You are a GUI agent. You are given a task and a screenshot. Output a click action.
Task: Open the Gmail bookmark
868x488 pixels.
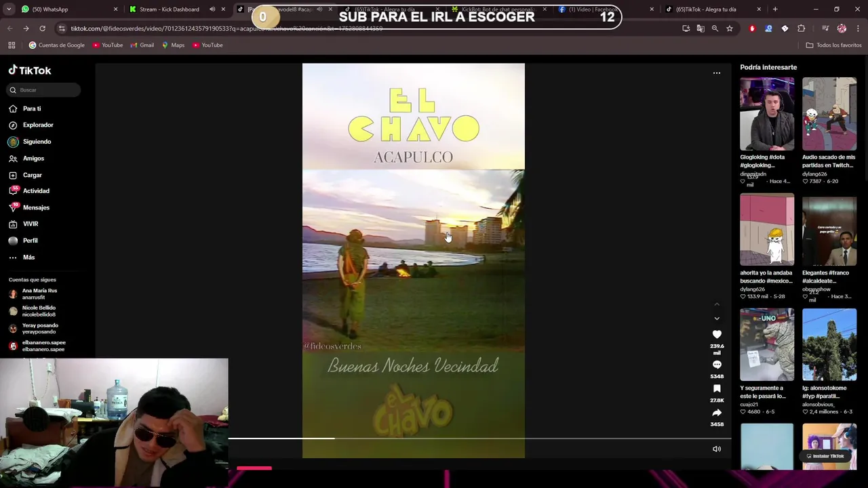coord(142,45)
